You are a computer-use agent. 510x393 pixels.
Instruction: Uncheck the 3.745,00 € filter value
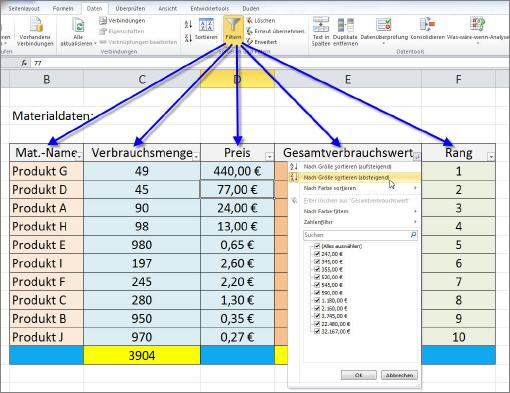click(317, 316)
